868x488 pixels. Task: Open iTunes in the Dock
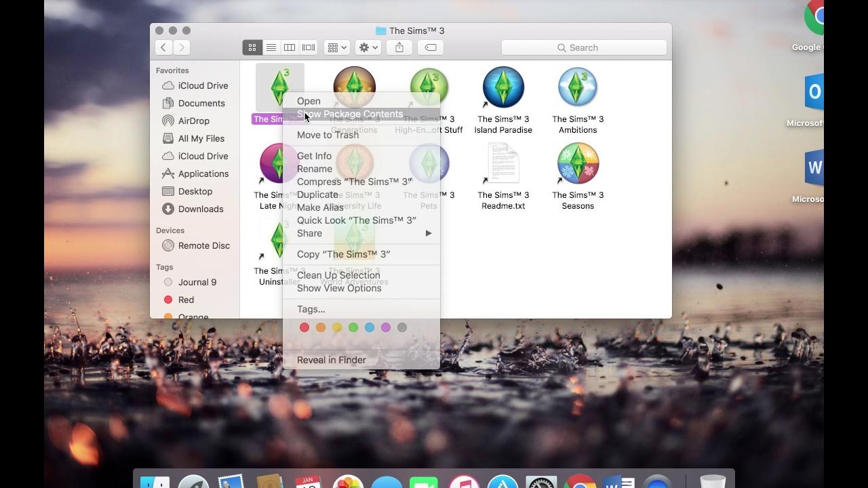[x=464, y=481]
